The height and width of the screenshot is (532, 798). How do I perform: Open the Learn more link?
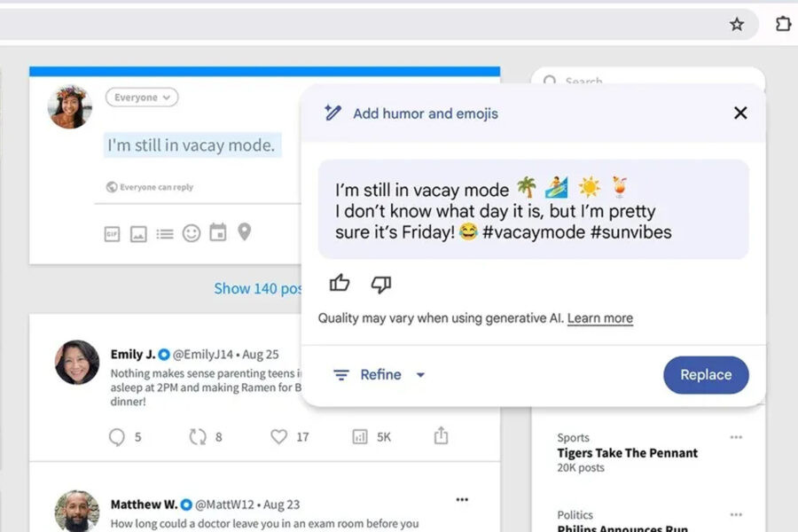600,318
